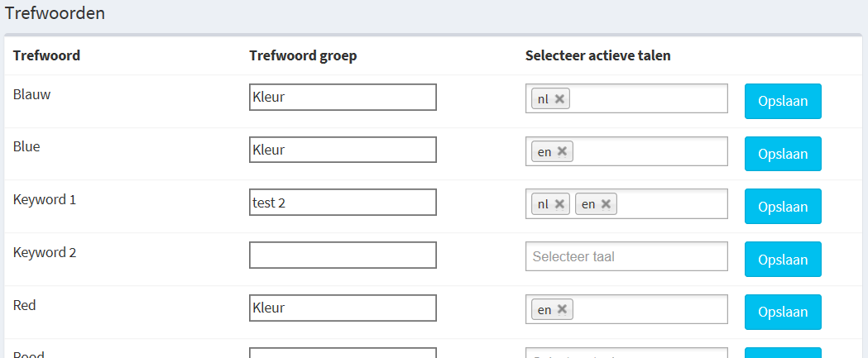Edit the 'test 2' group field

[343, 203]
